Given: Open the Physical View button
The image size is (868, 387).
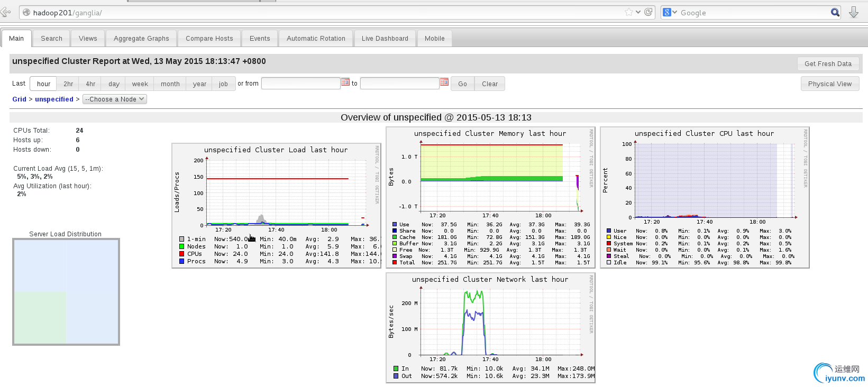Looking at the screenshot, I should pyautogui.click(x=830, y=84).
